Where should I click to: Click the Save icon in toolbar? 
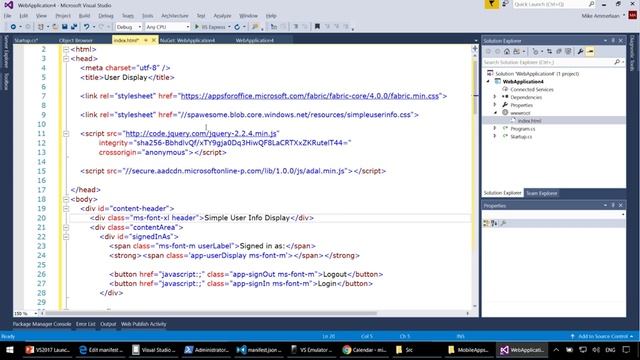[x=64, y=27]
